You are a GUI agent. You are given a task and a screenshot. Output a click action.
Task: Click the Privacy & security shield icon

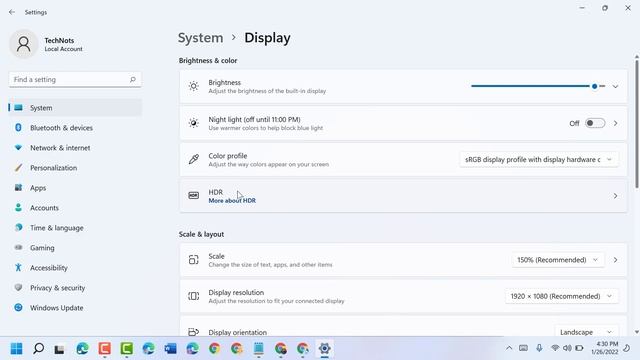coord(18,288)
